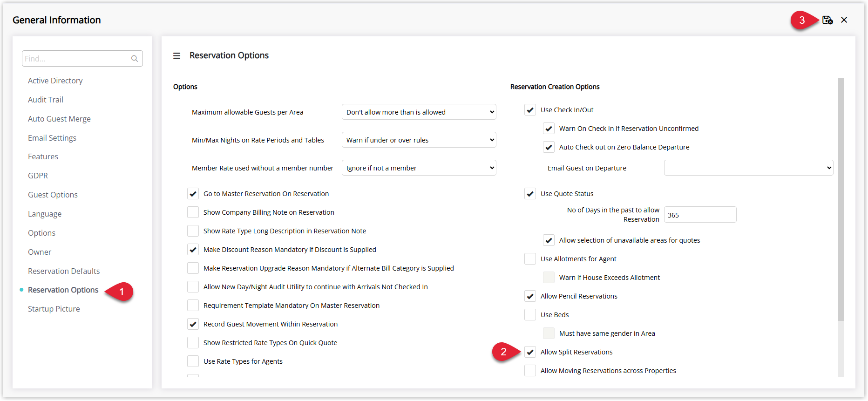The width and height of the screenshot is (868, 401).
Task: Enable Show Rate Type Long Description checkbox
Action: click(193, 231)
